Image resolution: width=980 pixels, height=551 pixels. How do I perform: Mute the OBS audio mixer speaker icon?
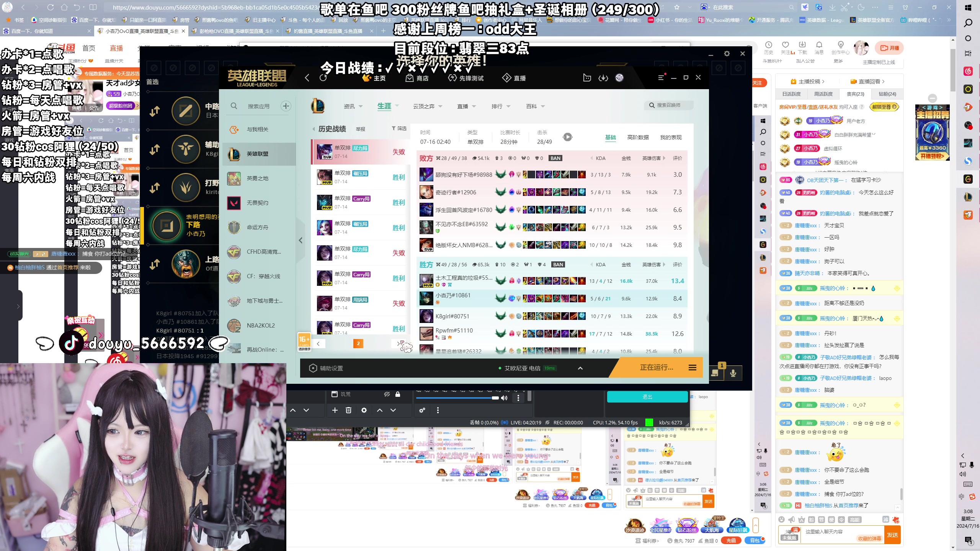504,398
